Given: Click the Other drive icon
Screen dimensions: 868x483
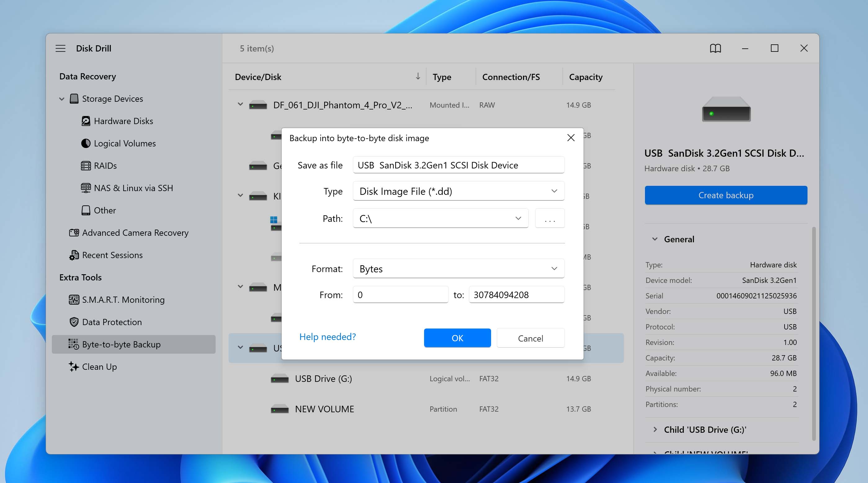Looking at the screenshot, I should [x=86, y=210].
